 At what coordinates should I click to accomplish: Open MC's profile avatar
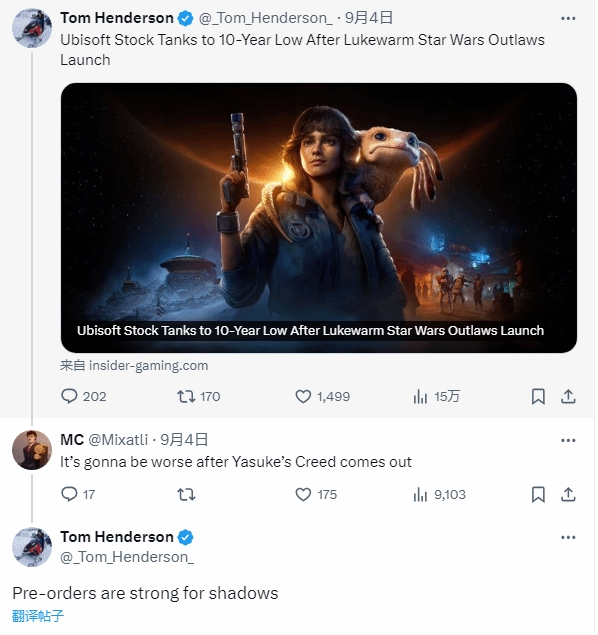click(x=32, y=450)
